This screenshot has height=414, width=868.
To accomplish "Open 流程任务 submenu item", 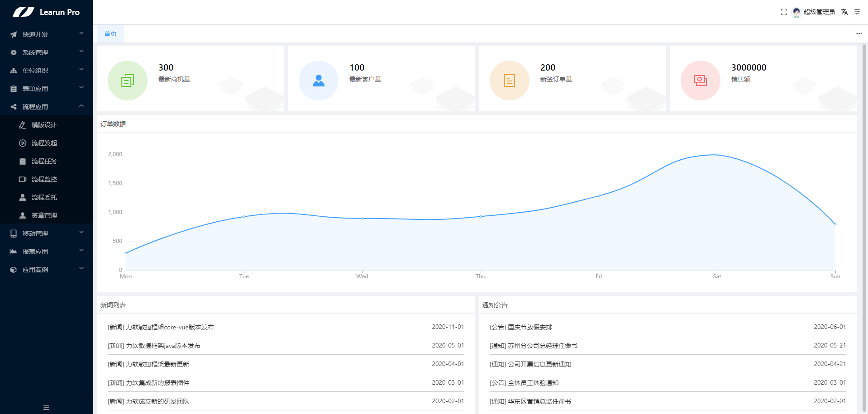I will (x=47, y=161).
